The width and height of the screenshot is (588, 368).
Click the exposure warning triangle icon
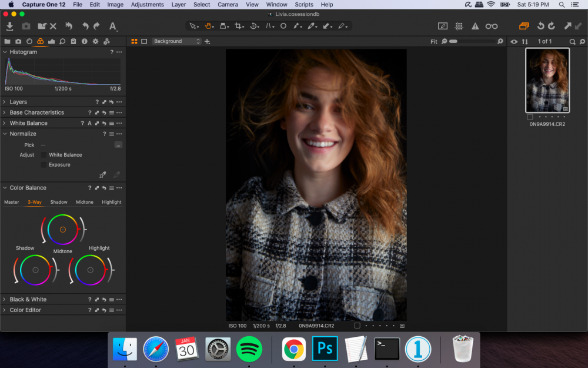pos(475,26)
